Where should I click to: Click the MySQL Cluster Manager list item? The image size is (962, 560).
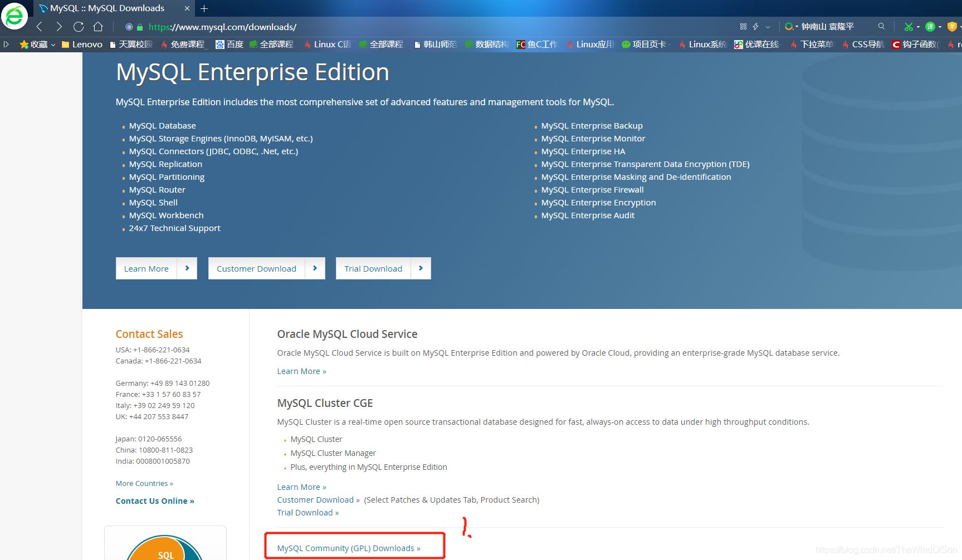coord(333,453)
